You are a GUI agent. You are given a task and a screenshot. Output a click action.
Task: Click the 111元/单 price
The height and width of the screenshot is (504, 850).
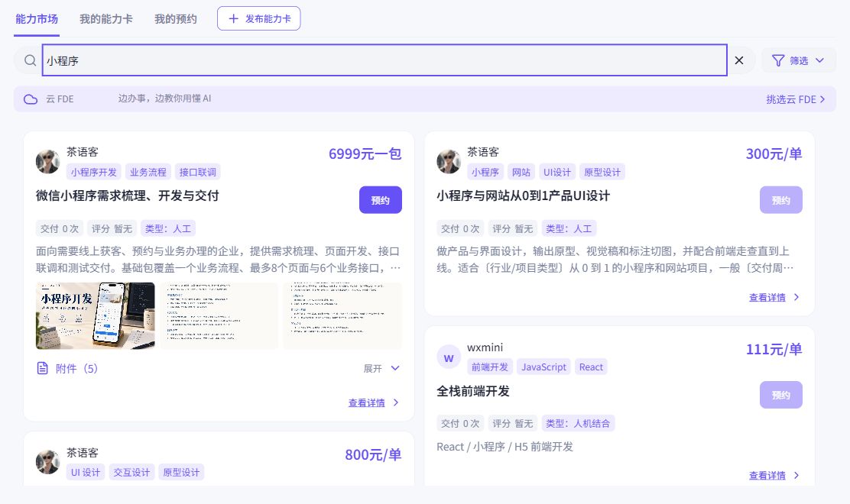(x=774, y=349)
